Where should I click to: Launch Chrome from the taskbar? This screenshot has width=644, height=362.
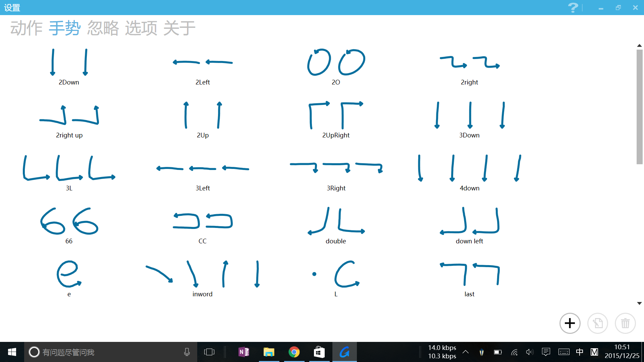point(294,352)
